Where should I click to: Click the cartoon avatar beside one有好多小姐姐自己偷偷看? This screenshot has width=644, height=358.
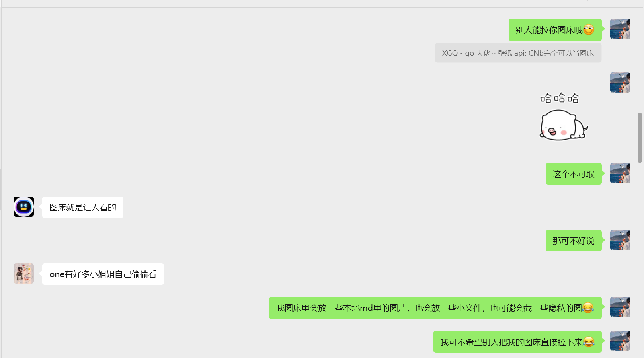[23, 273]
